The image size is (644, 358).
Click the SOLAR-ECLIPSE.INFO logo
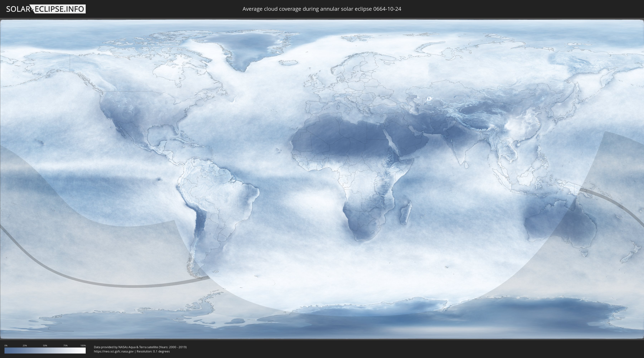(46, 9)
